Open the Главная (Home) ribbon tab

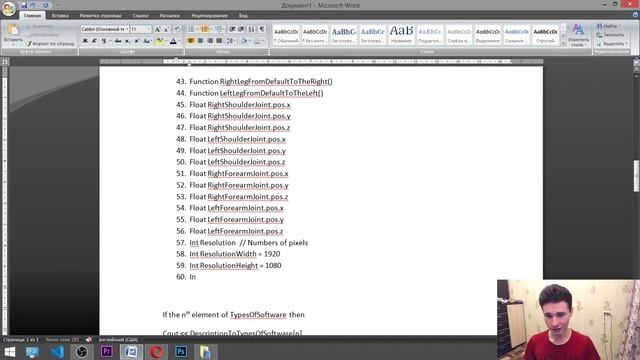click(x=32, y=16)
